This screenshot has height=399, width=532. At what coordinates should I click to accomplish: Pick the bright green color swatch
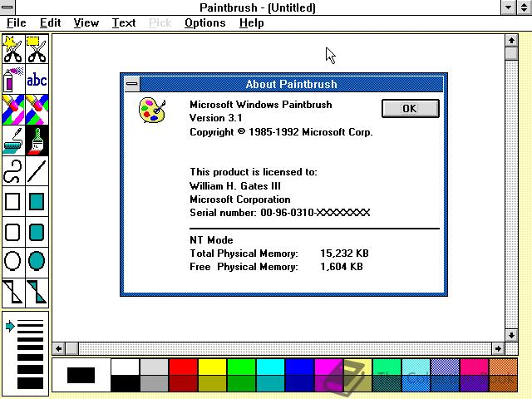(x=242, y=367)
